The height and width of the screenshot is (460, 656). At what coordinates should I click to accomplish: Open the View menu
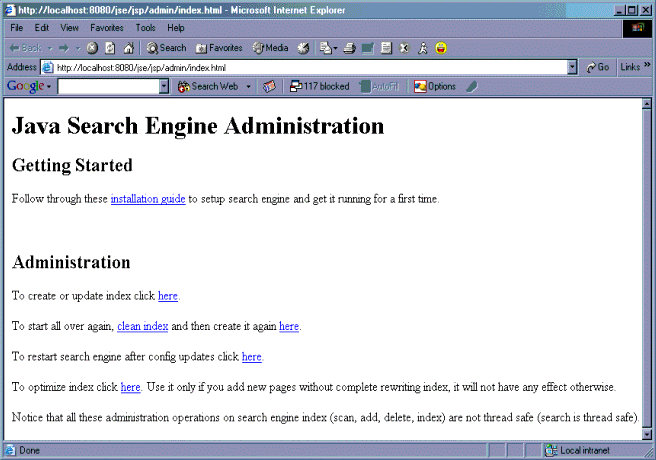[69, 28]
